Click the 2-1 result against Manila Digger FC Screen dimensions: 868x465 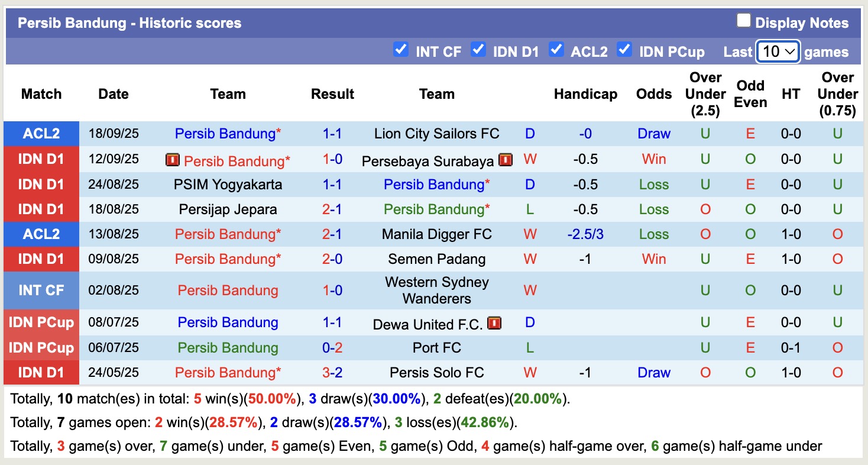pyautogui.click(x=332, y=234)
